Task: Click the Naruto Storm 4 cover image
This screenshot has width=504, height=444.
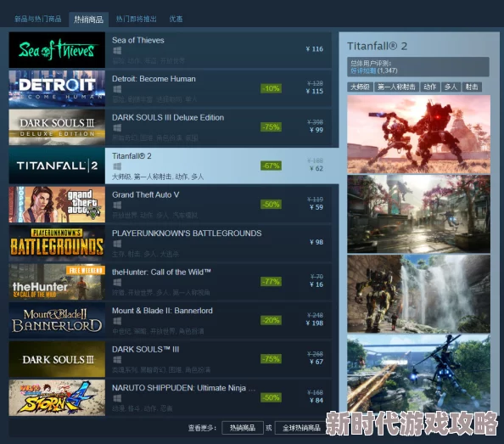Action: point(57,397)
